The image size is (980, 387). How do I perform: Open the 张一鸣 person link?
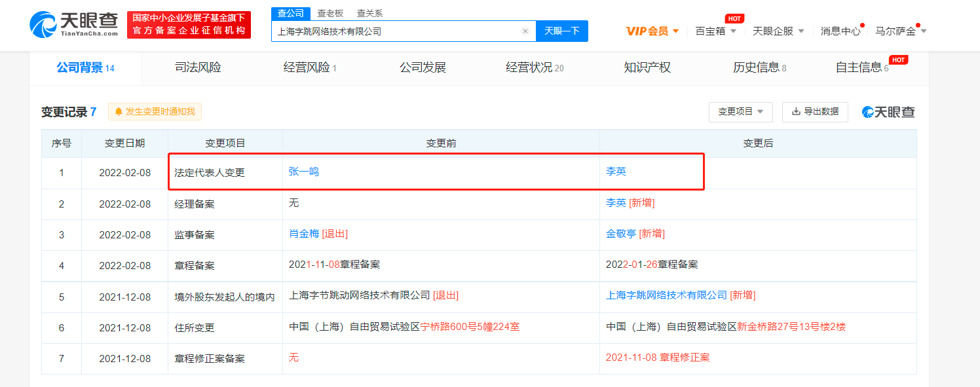click(304, 172)
